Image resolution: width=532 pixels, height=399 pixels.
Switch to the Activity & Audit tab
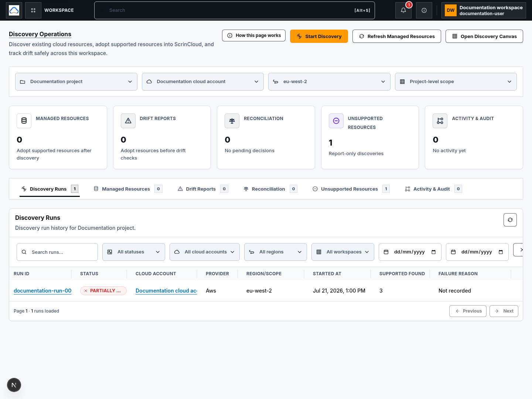(433, 189)
